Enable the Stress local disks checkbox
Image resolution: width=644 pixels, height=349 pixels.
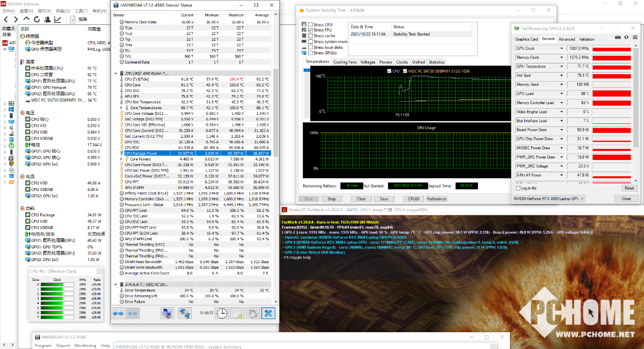311,47
